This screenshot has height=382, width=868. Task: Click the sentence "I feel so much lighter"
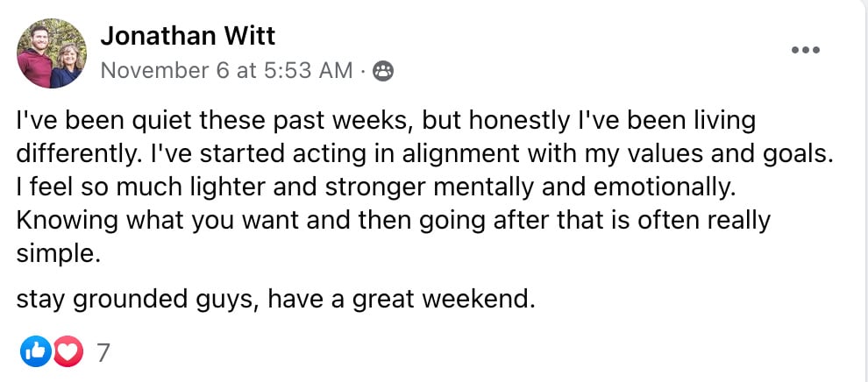click(378, 188)
